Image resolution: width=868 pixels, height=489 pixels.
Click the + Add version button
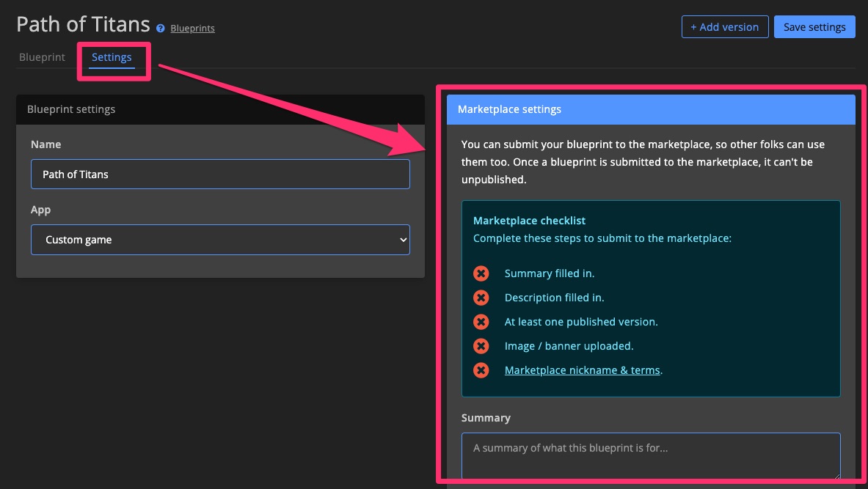tap(724, 26)
